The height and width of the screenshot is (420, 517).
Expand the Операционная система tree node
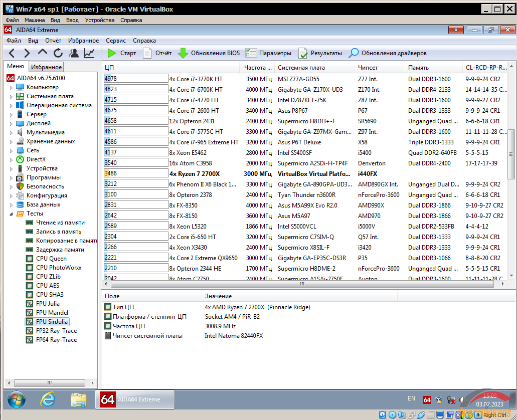click(11, 105)
